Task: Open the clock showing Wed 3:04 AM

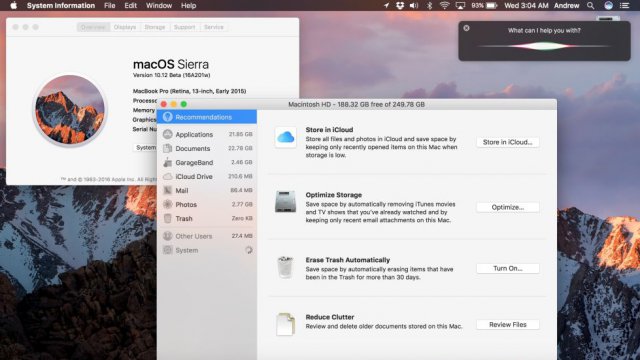Action: [526, 6]
